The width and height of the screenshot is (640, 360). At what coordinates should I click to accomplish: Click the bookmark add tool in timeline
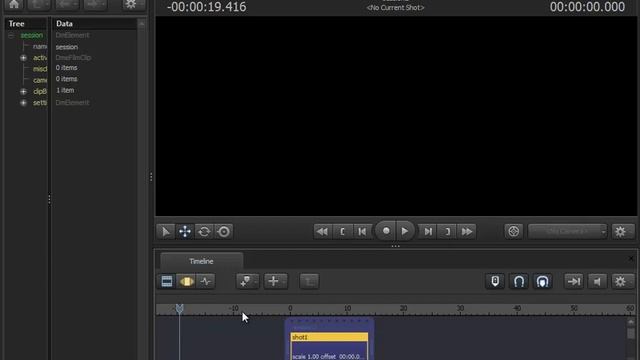(x=247, y=281)
